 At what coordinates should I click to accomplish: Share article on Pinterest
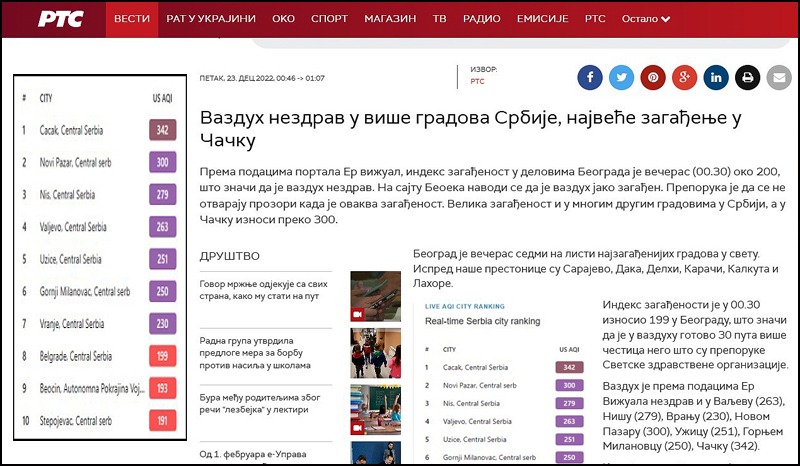click(653, 78)
